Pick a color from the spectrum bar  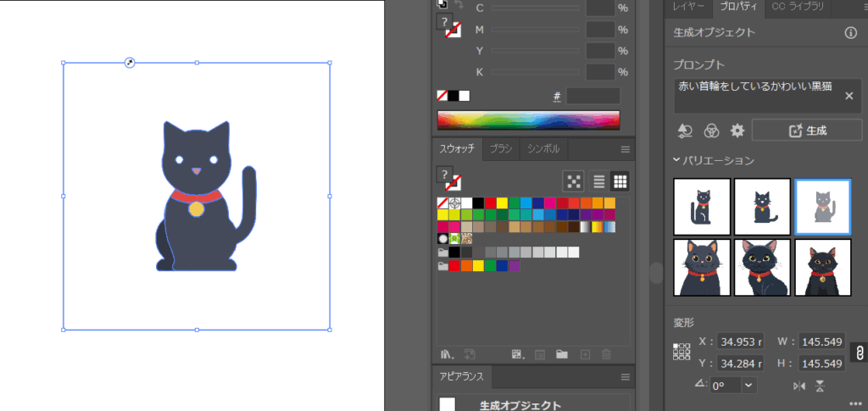(x=528, y=119)
